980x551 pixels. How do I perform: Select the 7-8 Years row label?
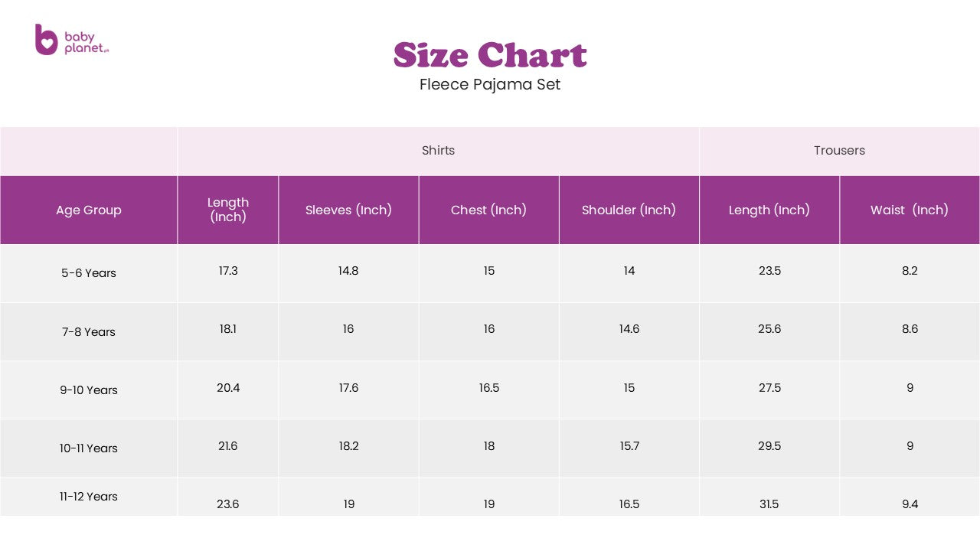[x=89, y=332]
